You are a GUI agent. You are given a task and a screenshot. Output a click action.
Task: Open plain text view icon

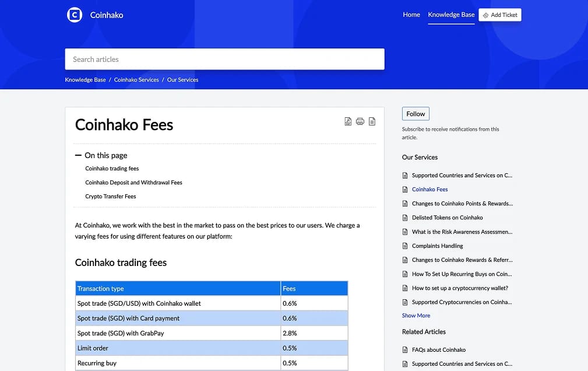pyautogui.click(x=372, y=121)
